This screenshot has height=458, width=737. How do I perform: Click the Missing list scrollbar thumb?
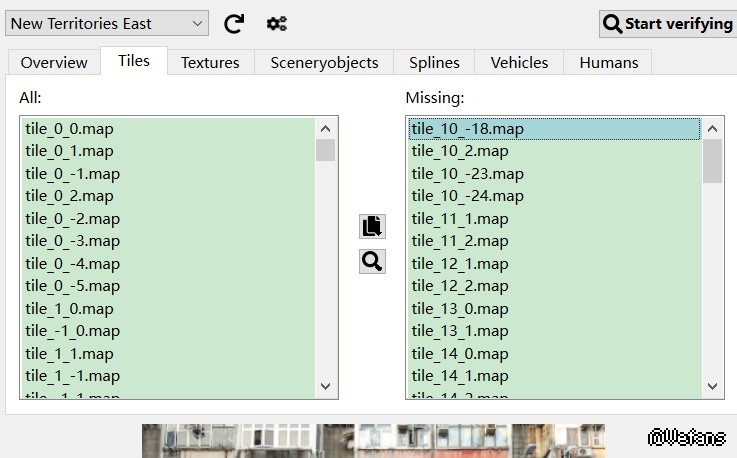[712, 160]
